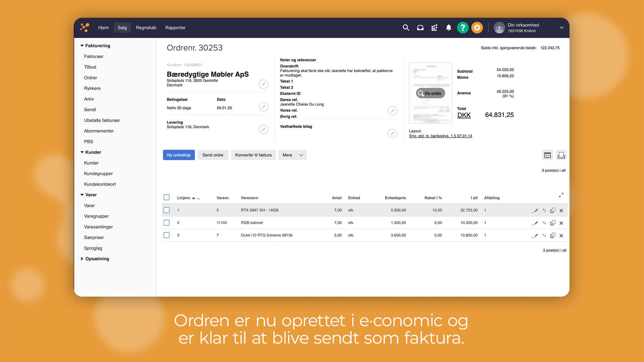The height and width of the screenshot is (362, 644).
Task: Click the print icon above order lines
Action: 561,155
